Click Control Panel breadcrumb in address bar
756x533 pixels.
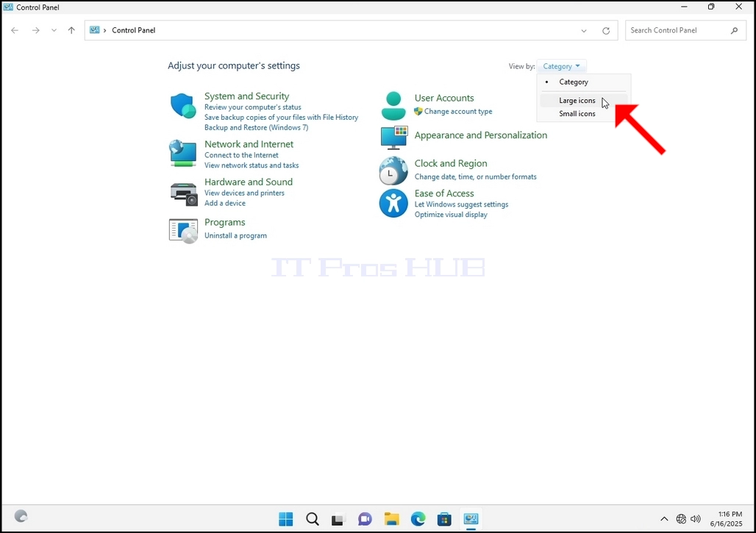[x=134, y=30]
